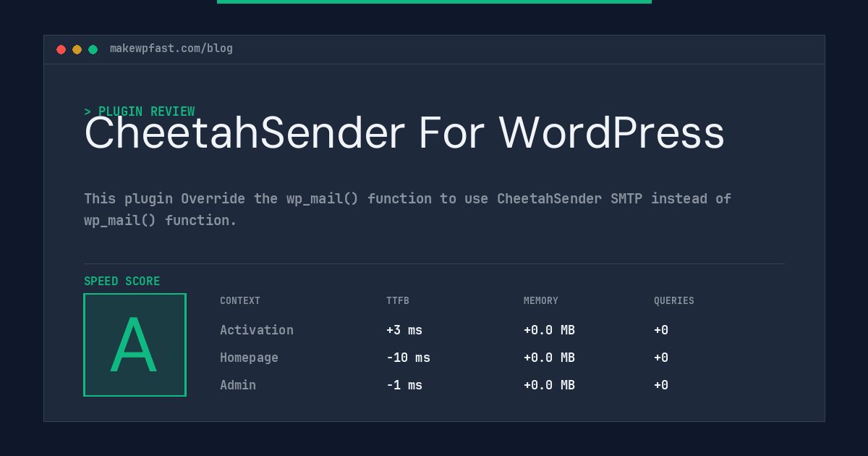The image size is (868, 456).
Task: Click the plugin description paragraph
Action: [407, 209]
